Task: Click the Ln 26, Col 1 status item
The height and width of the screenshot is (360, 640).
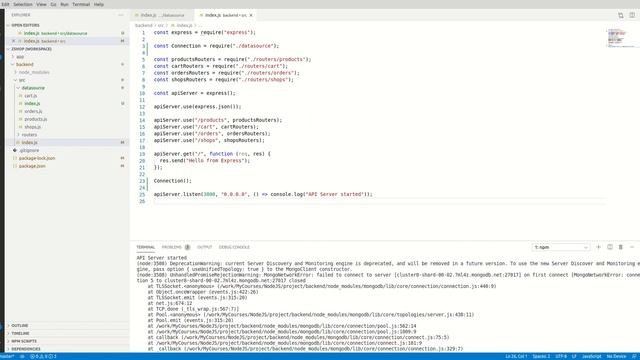Action: pos(516,356)
